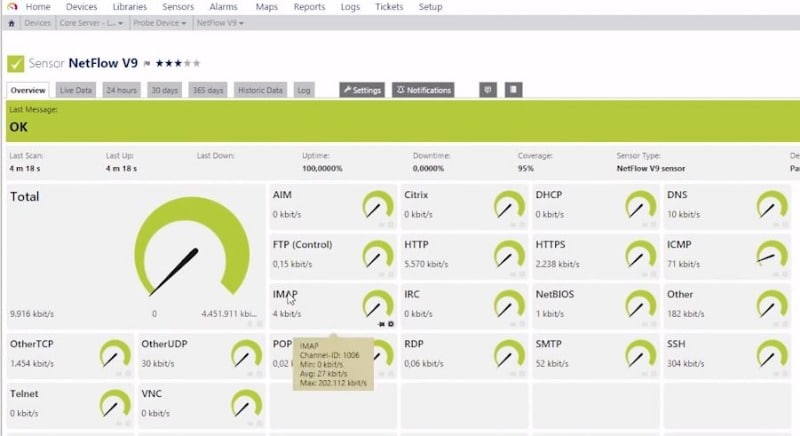This screenshot has height=436, width=800.
Task: Switch to the 365 days tab
Action: tap(208, 90)
